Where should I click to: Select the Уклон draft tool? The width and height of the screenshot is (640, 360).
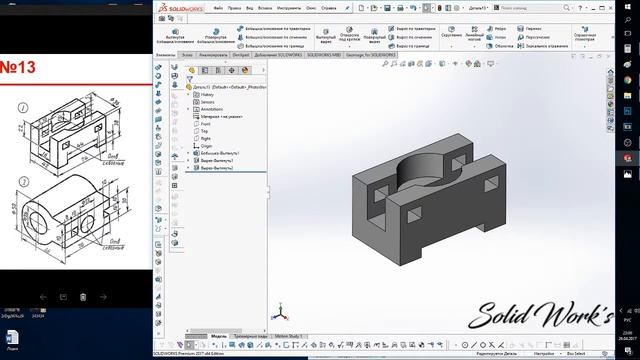point(496,37)
